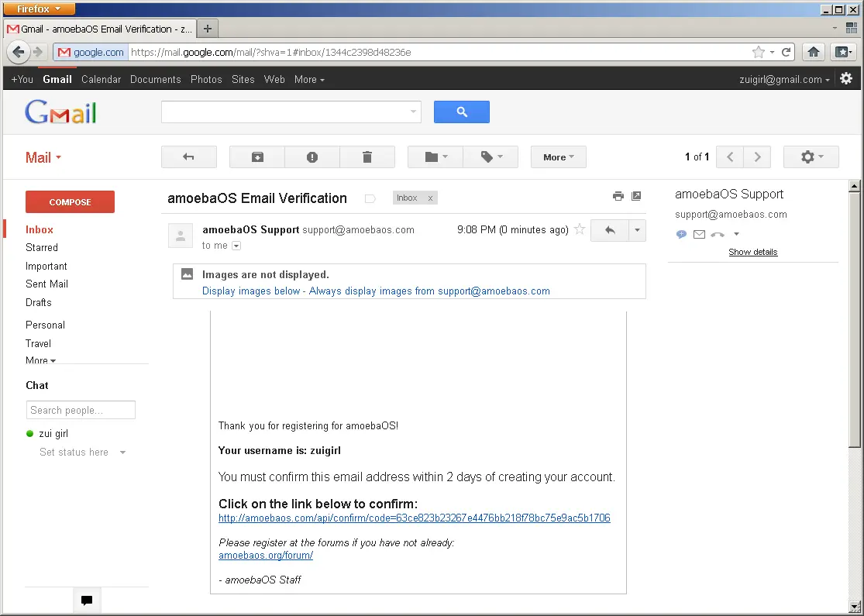Open the +You link
The width and height of the screenshot is (864, 616).
click(22, 79)
